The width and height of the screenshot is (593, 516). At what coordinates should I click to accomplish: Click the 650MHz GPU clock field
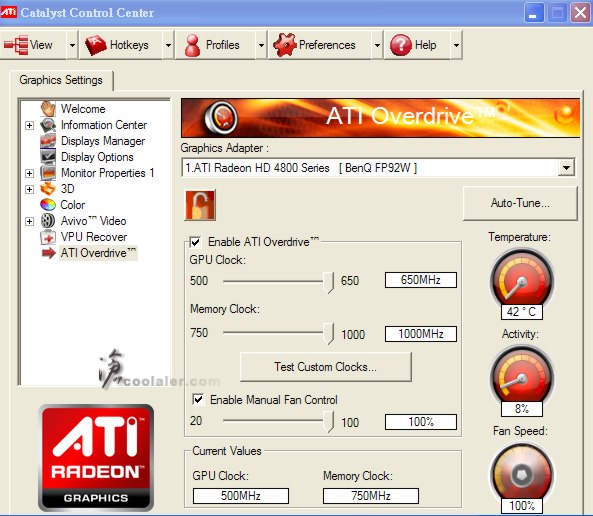pyautogui.click(x=421, y=280)
